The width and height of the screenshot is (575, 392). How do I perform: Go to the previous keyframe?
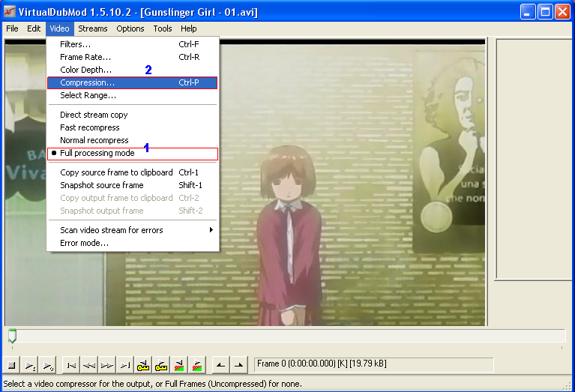click(x=143, y=365)
